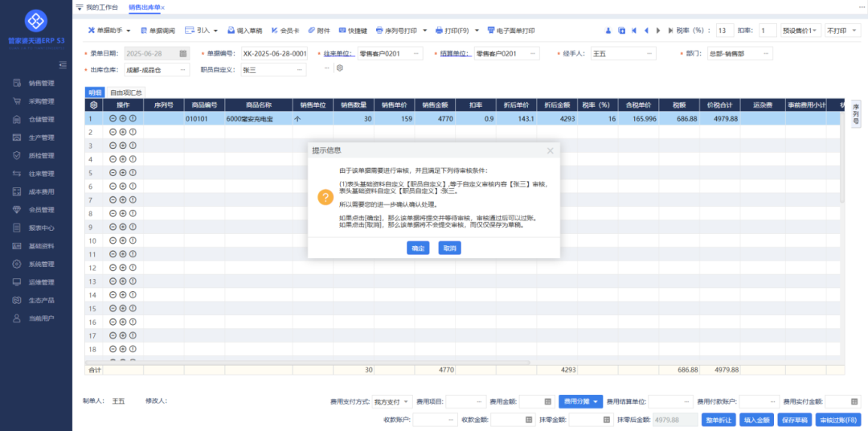Switch to the 我的工作台 tab
The height and width of the screenshot is (431, 868).
click(x=101, y=7)
